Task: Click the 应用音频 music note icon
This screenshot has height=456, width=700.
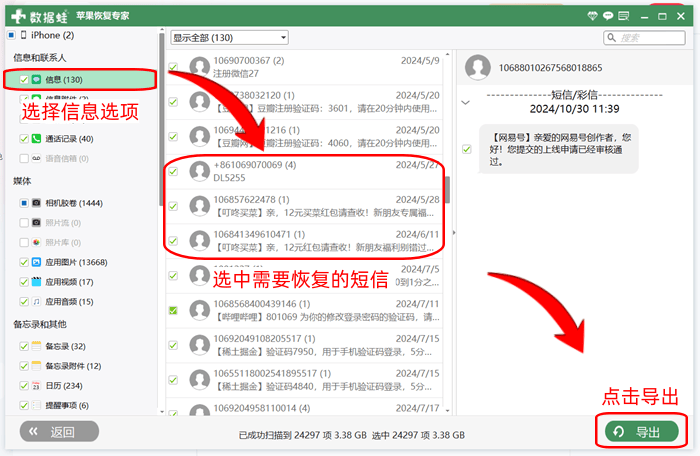Action: tap(36, 301)
